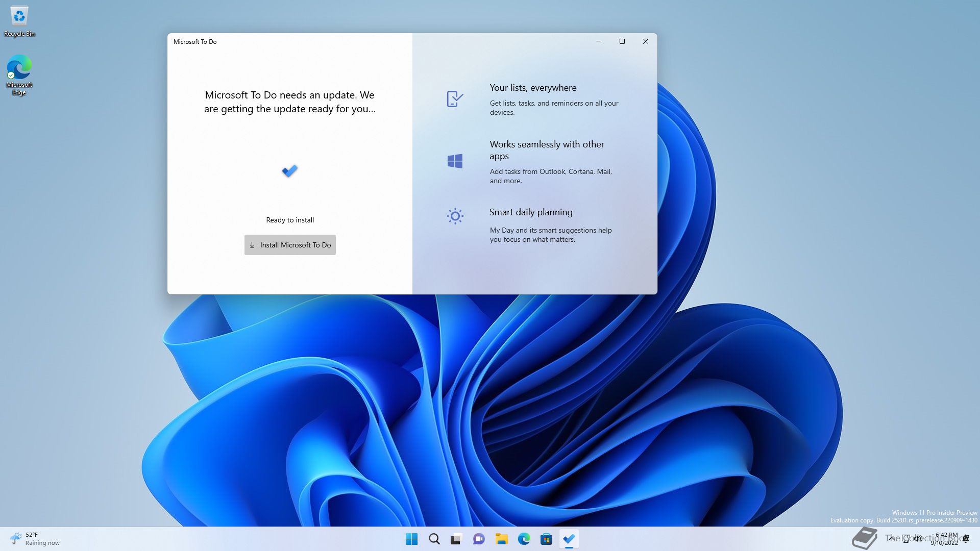Open the notification bell in tray
Image resolution: width=980 pixels, height=551 pixels.
966,539
